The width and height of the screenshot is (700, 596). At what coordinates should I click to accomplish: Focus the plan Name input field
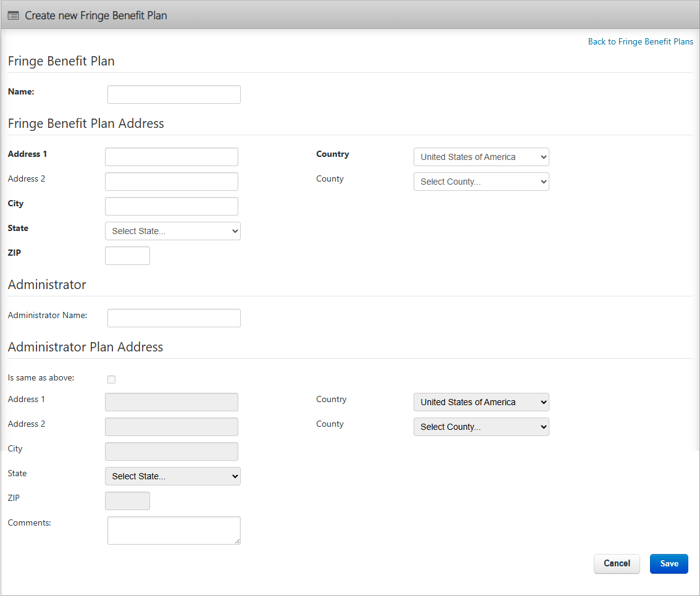[173, 94]
